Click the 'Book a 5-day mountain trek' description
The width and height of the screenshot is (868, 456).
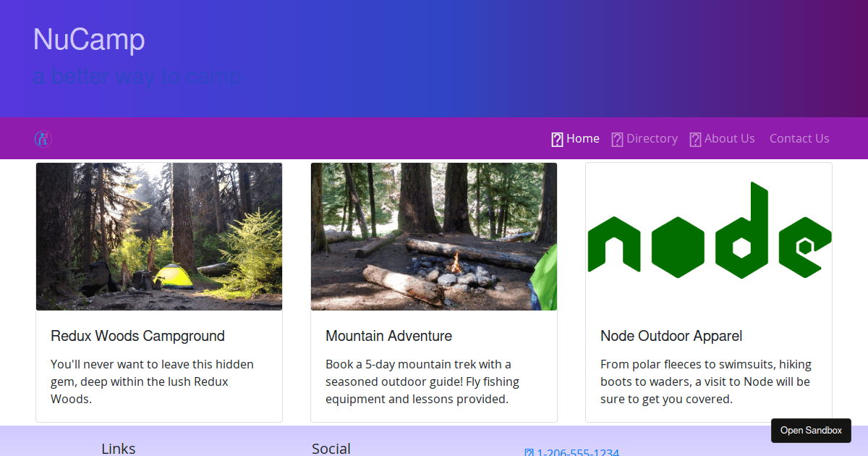422,381
